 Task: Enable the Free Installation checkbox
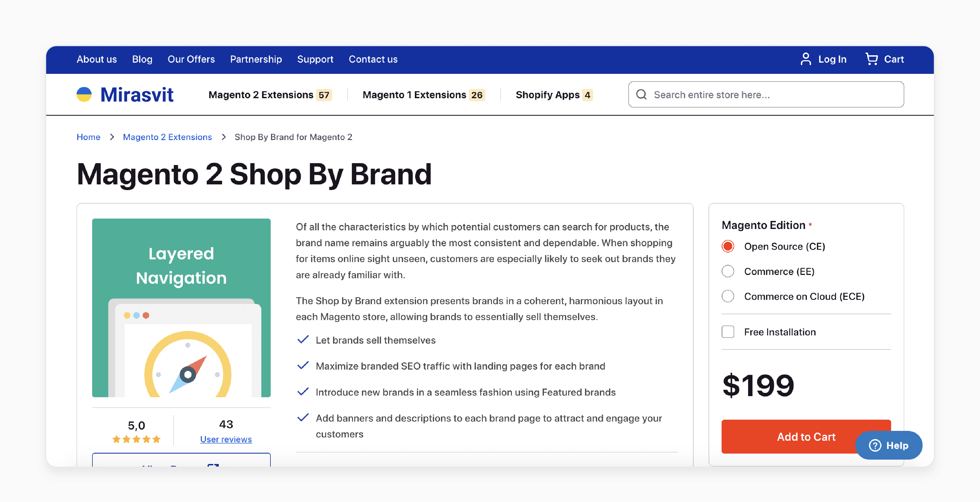click(728, 332)
